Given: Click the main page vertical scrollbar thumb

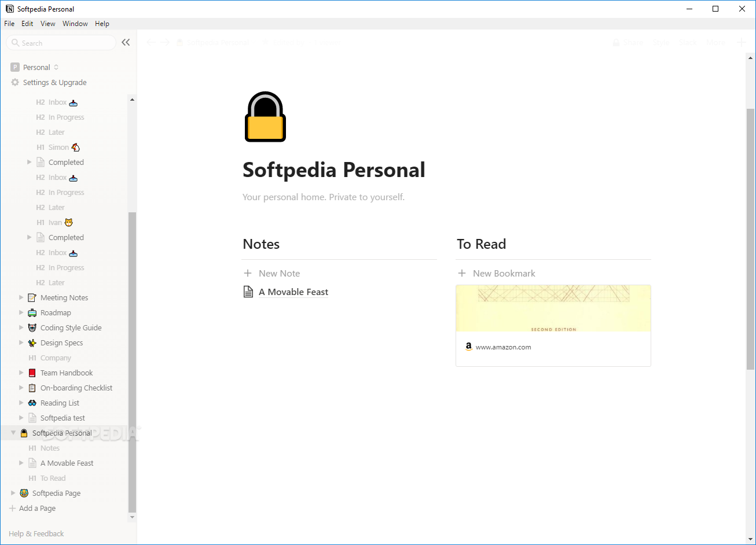Looking at the screenshot, I should [750, 239].
